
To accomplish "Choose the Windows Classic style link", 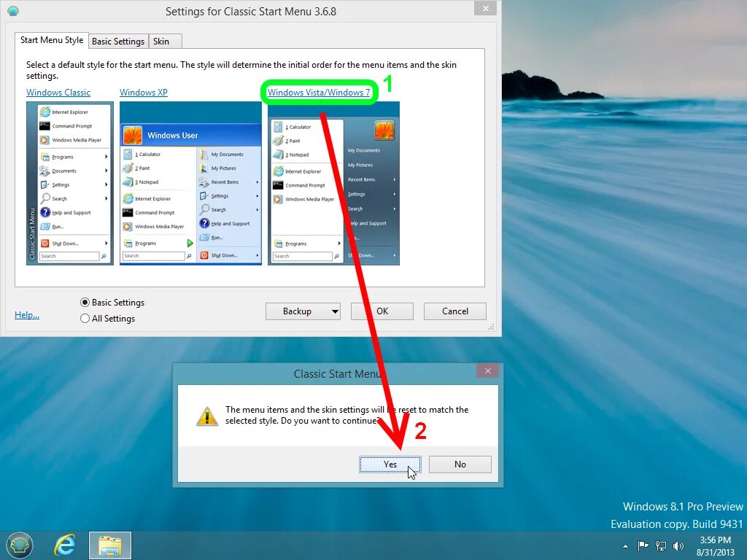I will pyautogui.click(x=58, y=93).
